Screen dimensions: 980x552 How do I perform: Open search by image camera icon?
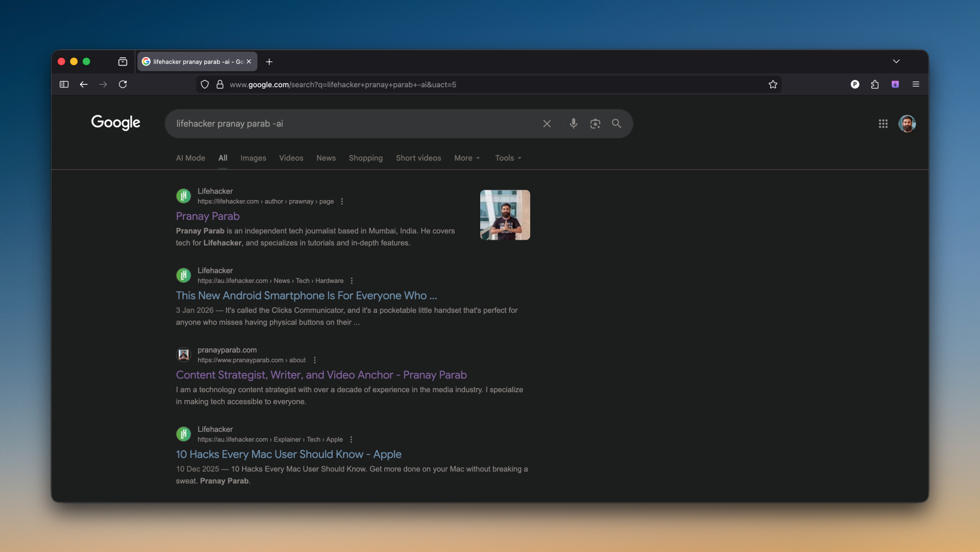point(595,124)
